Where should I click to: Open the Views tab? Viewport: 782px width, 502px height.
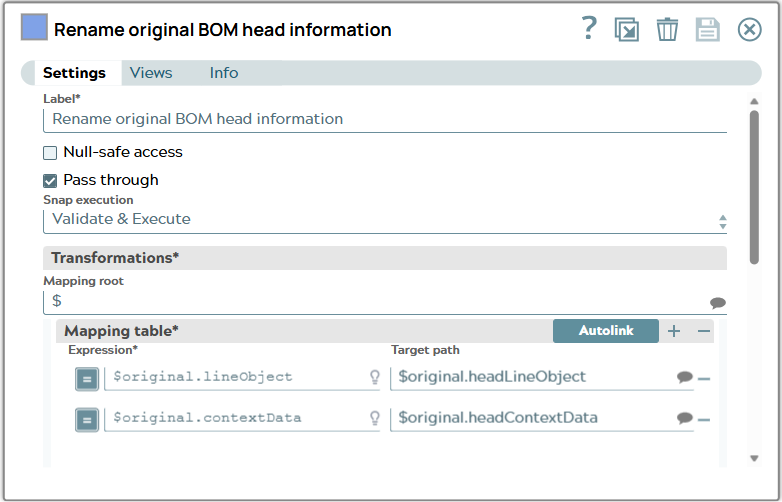(151, 73)
